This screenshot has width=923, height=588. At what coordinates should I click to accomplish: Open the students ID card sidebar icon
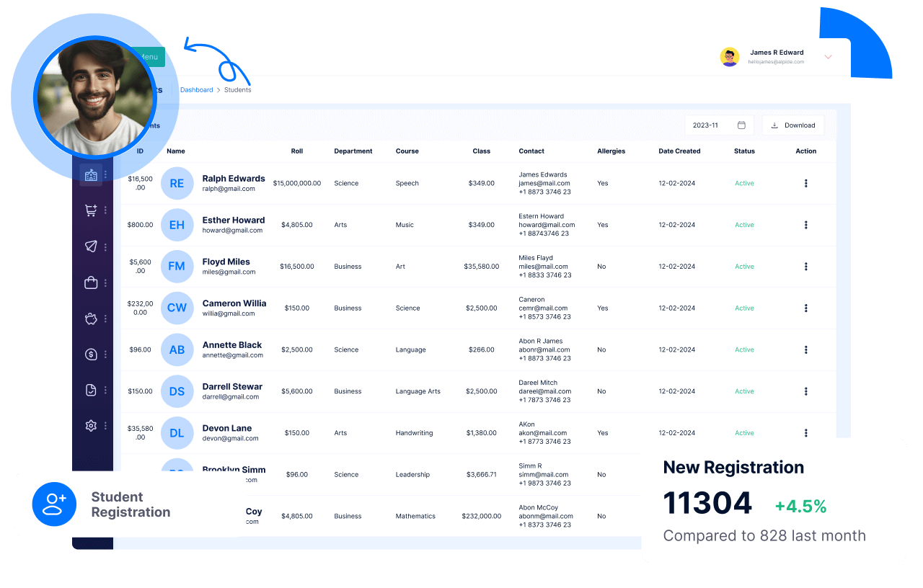[91, 175]
